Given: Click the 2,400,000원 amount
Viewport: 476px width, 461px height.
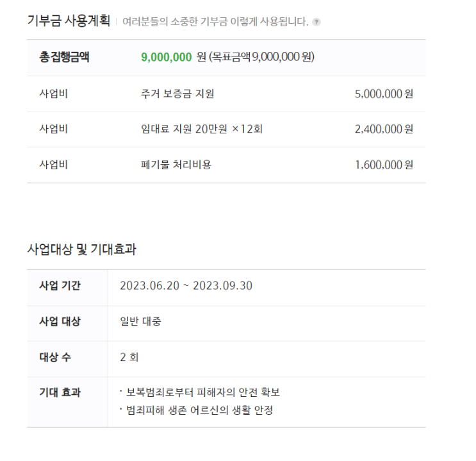Looking at the screenshot, I should (384, 129).
